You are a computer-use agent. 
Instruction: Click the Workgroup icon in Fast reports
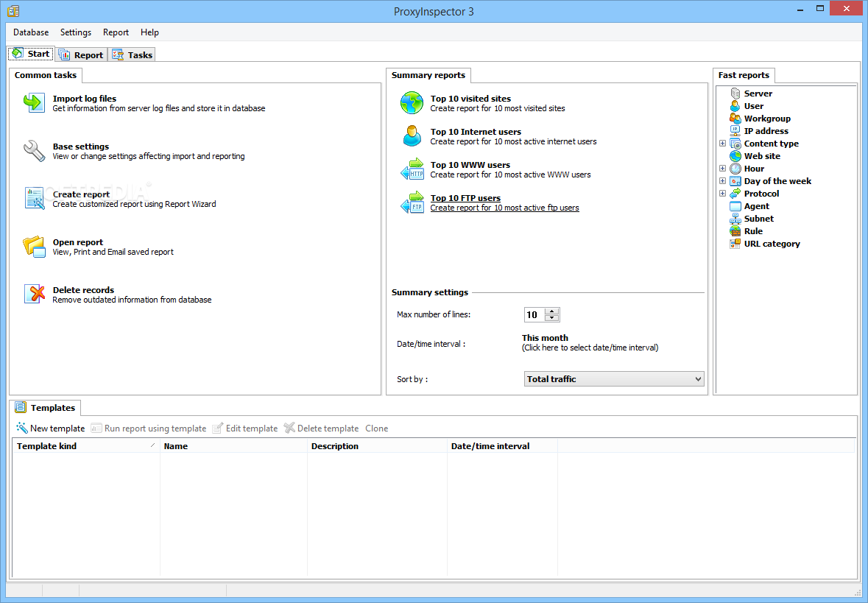(735, 119)
